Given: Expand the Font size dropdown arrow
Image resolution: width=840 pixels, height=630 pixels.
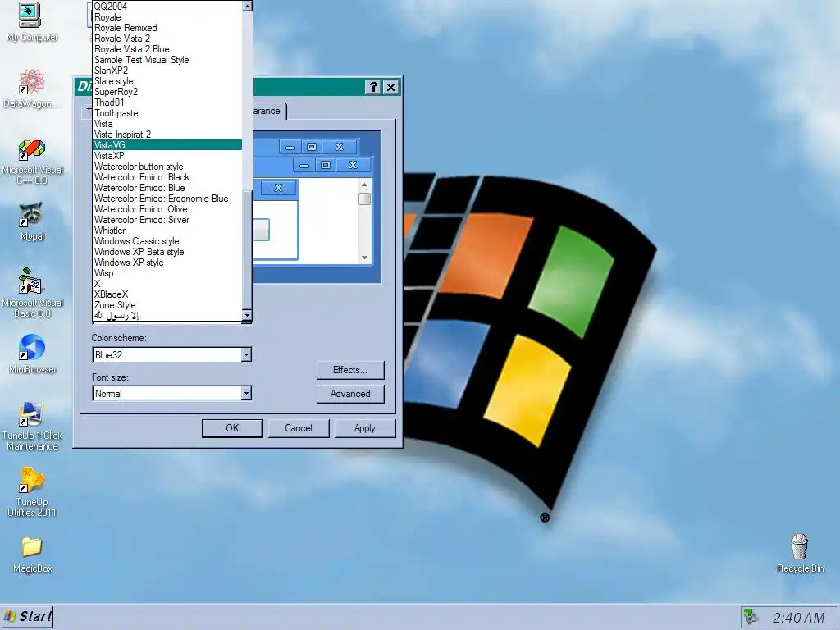Looking at the screenshot, I should point(246,393).
